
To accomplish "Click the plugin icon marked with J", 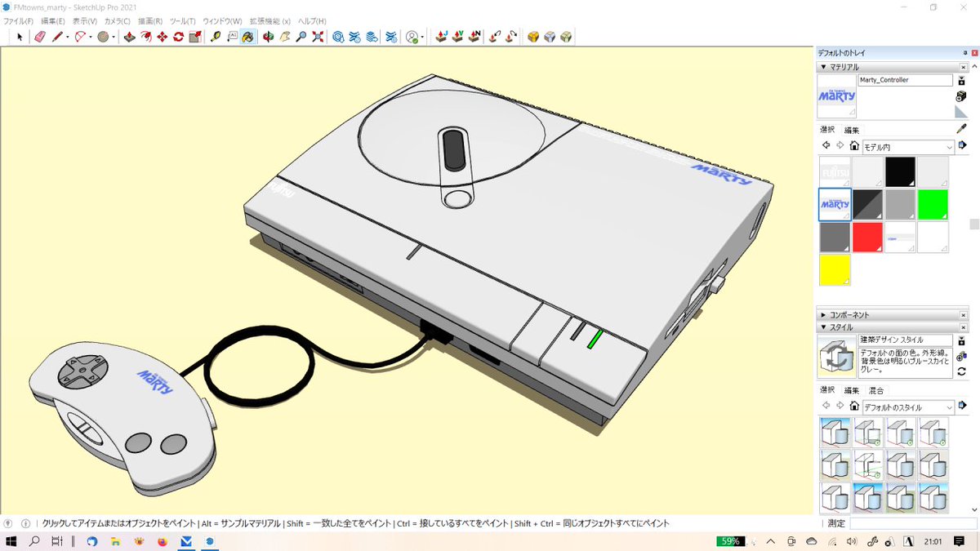I will coord(442,37).
